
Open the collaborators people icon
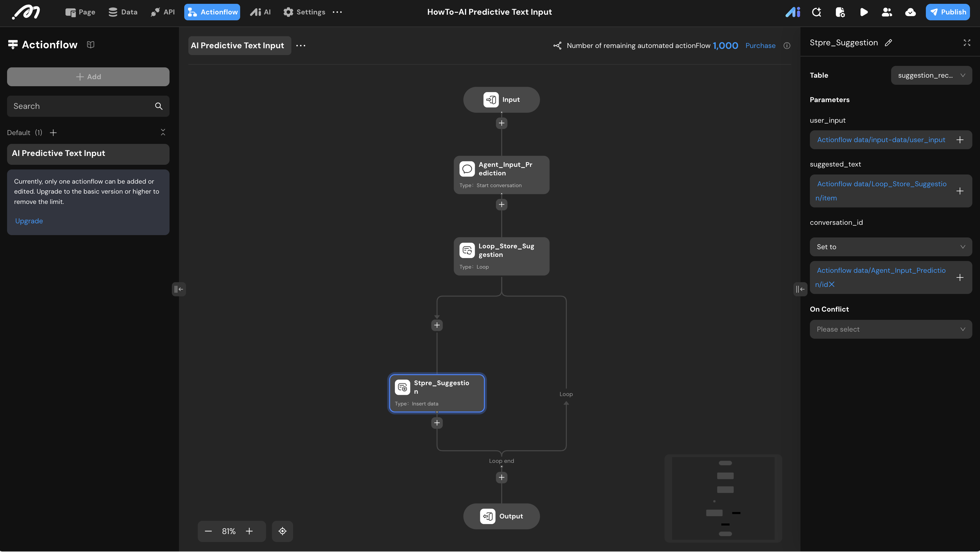click(x=887, y=12)
